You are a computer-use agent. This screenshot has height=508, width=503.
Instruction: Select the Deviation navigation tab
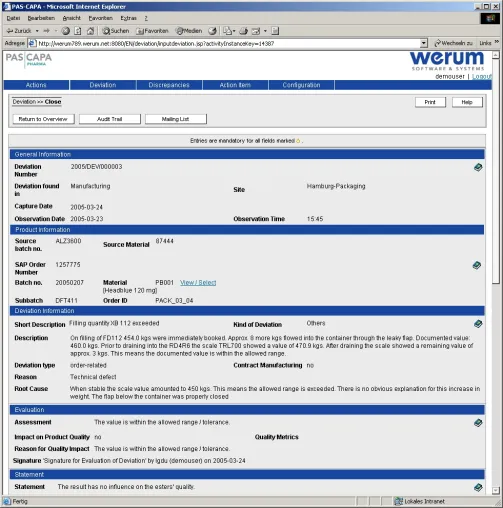pyautogui.click(x=103, y=85)
